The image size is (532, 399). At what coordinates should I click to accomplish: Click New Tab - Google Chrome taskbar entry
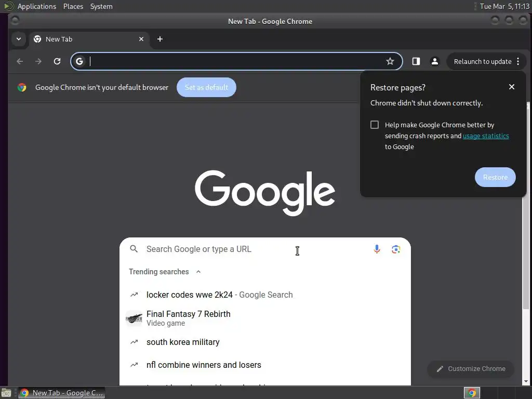tap(61, 393)
